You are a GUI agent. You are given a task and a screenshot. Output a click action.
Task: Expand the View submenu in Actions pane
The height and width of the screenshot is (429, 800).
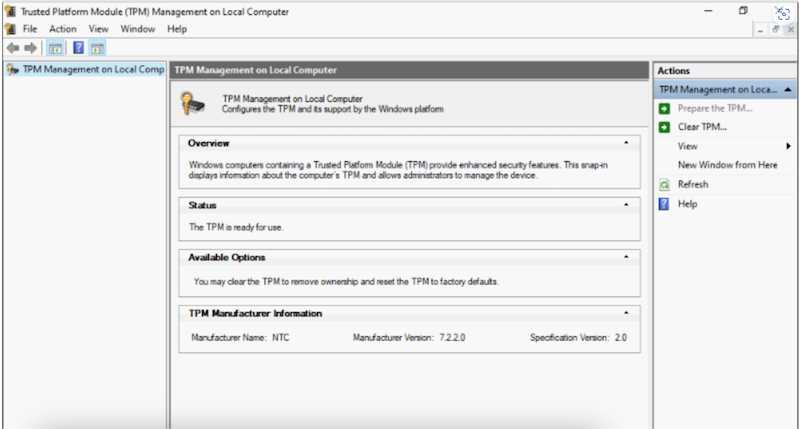(x=788, y=146)
